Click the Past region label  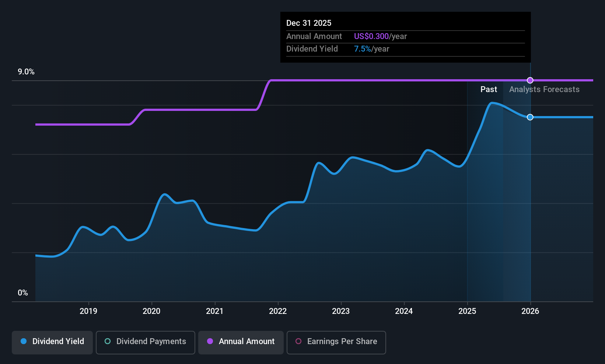click(x=489, y=90)
